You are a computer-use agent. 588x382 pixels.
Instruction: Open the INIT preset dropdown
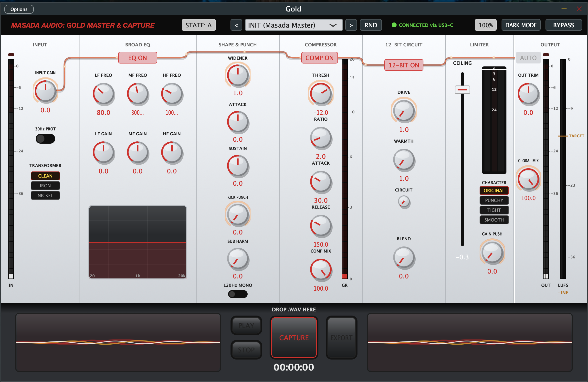pyautogui.click(x=294, y=25)
